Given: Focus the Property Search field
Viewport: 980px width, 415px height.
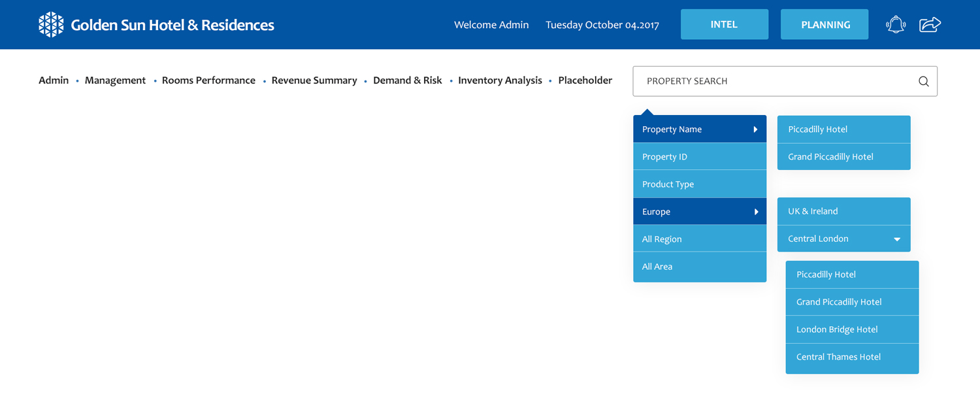Looking at the screenshot, I should [785, 81].
